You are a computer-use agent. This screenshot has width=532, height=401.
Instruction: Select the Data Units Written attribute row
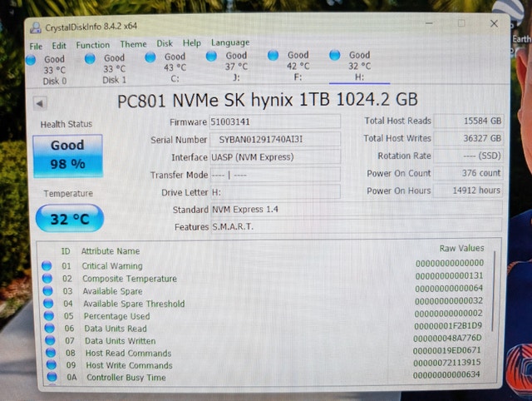click(264, 339)
